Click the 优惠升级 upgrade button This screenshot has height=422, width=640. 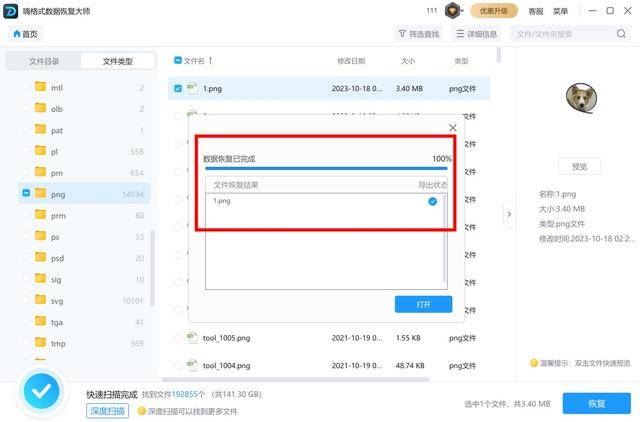(494, 11)
